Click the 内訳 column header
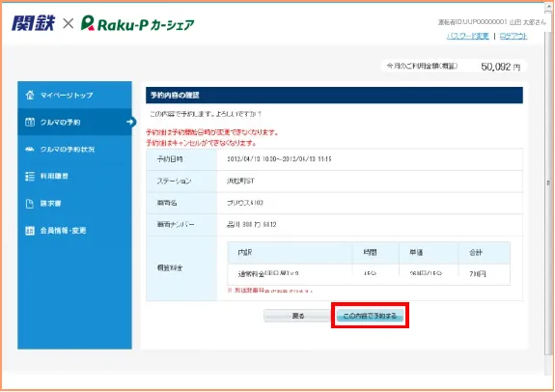The image size is (555, 392). pyautogui.click(x=245, y=252)
